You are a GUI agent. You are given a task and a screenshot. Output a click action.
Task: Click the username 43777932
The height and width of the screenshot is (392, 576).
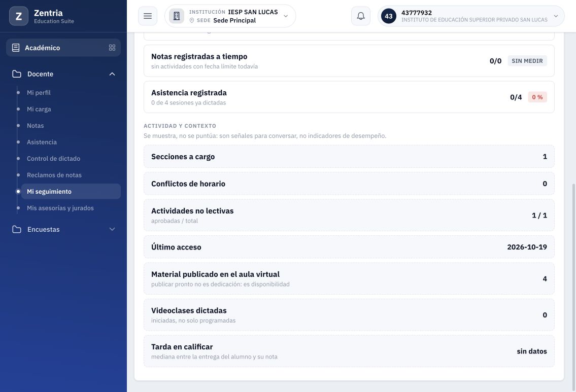point(417,13)
